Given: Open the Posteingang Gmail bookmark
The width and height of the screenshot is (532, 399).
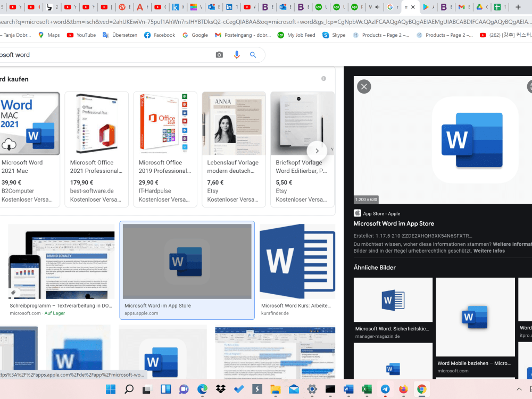Looking at the screenshot, I should pos(243,35).
